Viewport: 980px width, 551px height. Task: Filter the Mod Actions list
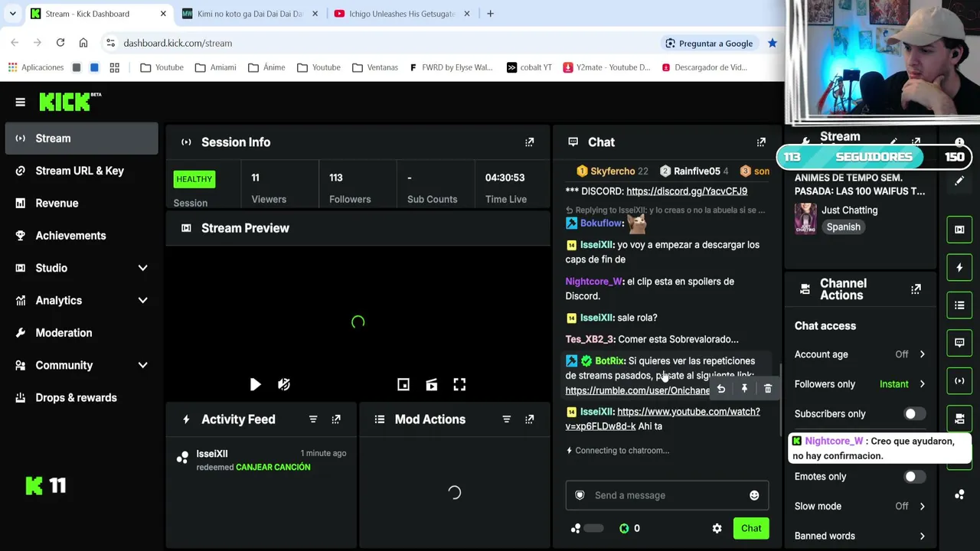click(506, 419)
